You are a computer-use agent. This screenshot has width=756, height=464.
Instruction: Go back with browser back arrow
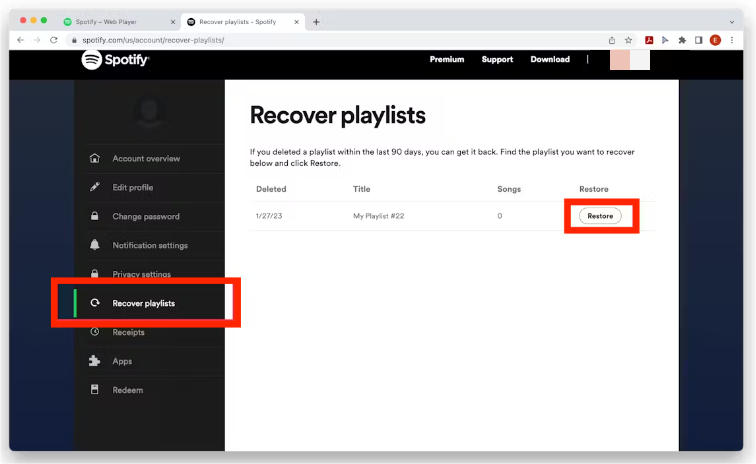coord(20,40)
